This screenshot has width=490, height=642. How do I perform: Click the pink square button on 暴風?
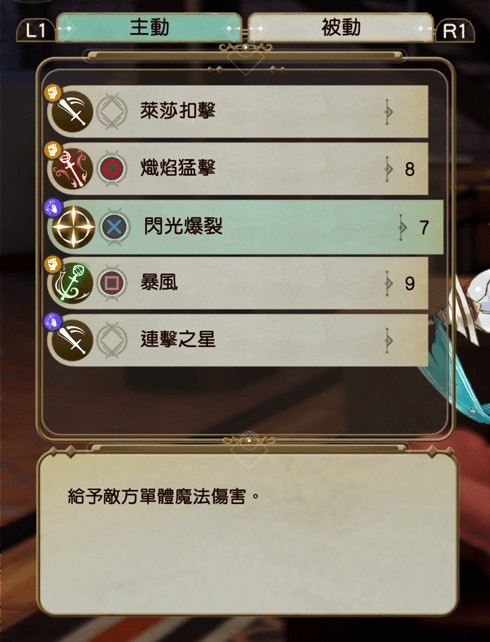tap(112, 283)
